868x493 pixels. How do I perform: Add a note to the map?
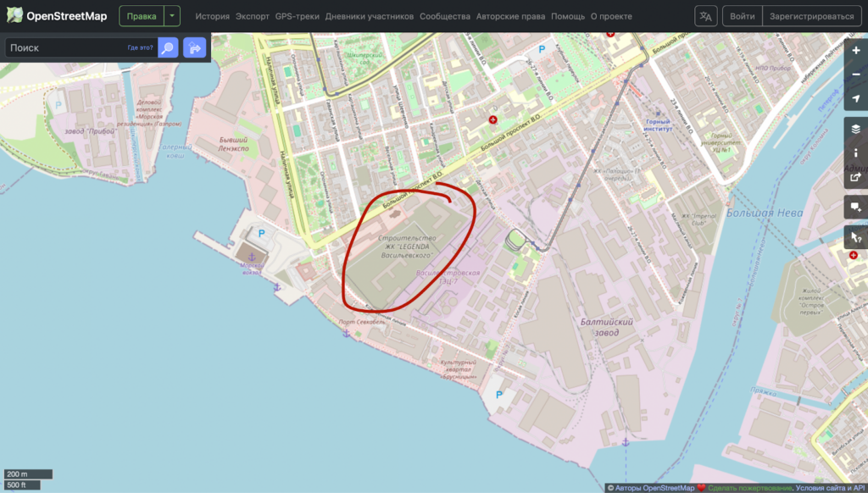click(856, 207)
